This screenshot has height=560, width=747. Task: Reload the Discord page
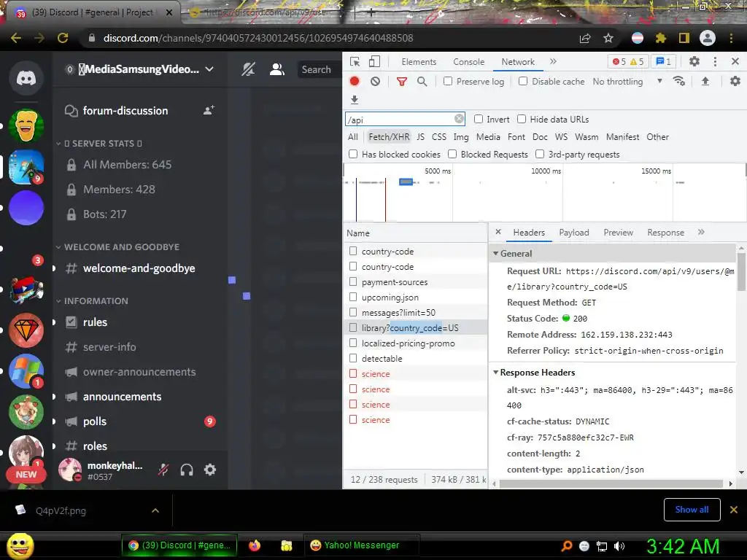click(x=63, y=38)
